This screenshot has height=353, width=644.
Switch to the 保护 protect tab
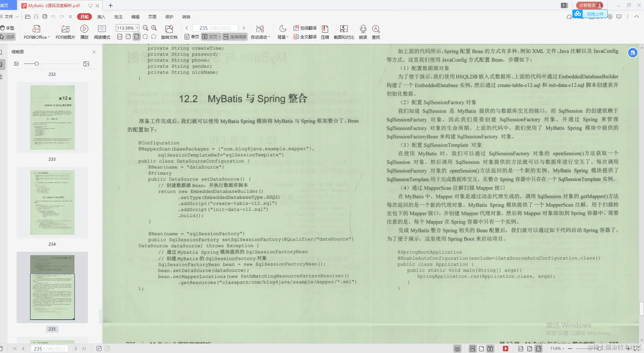point(169,17)
